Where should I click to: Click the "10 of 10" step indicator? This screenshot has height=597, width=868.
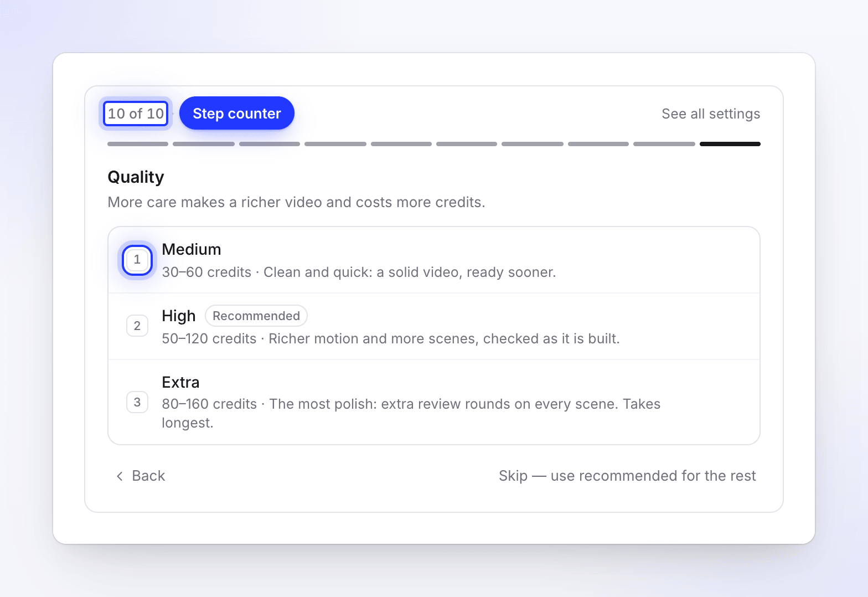click(136, 114)
